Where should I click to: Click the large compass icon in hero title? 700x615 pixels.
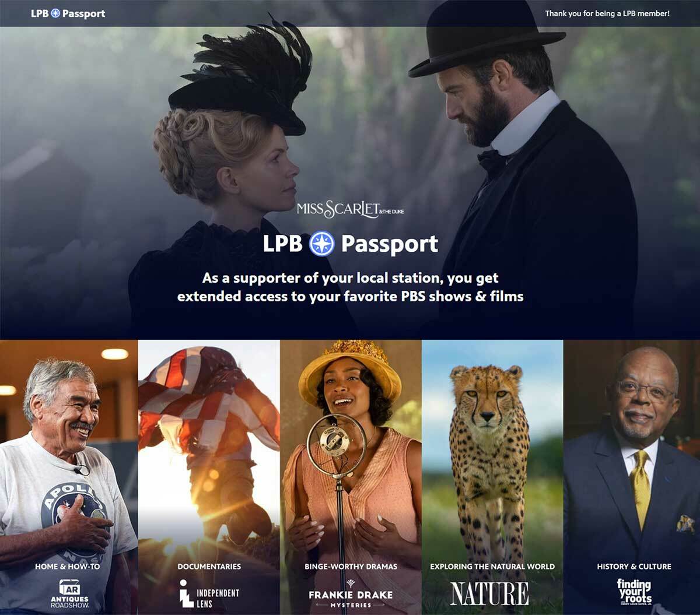click(321, 243)
